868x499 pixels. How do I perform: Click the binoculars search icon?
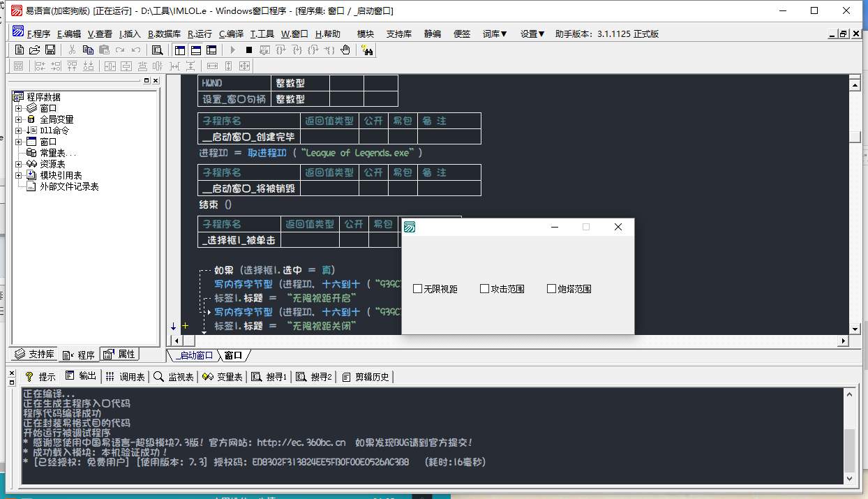pos(367,50)
